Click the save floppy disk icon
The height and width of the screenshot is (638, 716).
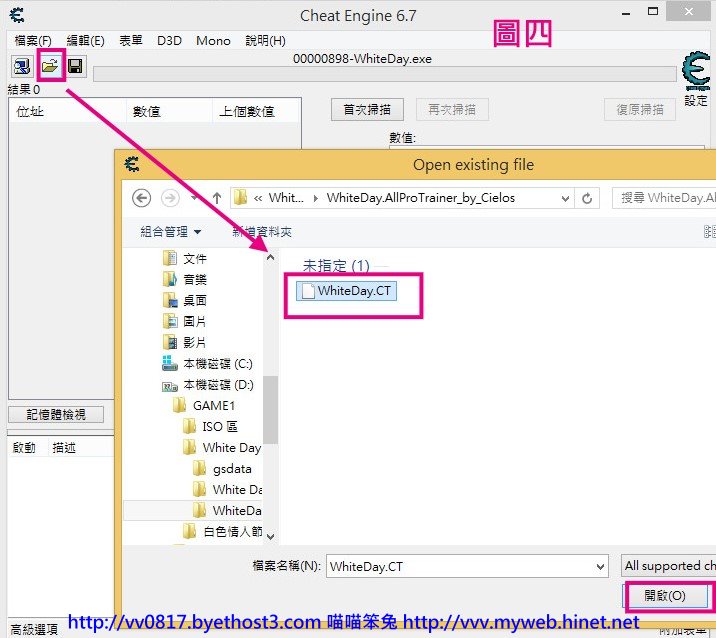click(75, 66)
